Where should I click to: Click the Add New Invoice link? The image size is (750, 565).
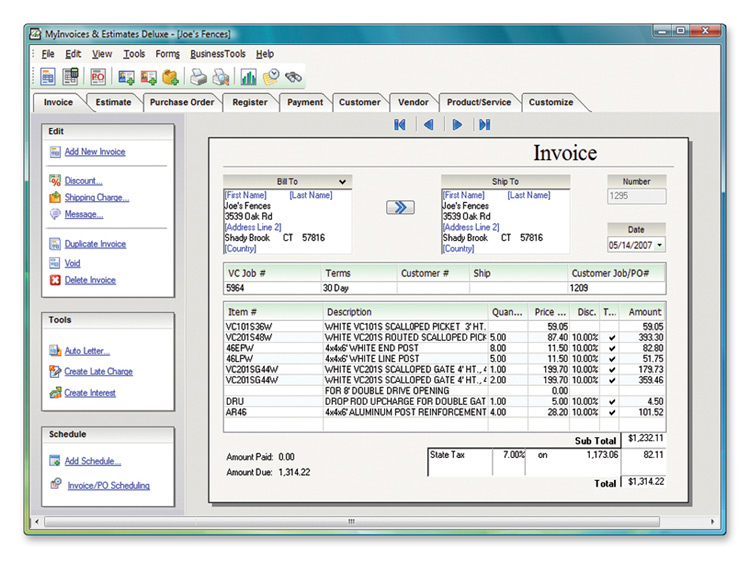(95, 152)
